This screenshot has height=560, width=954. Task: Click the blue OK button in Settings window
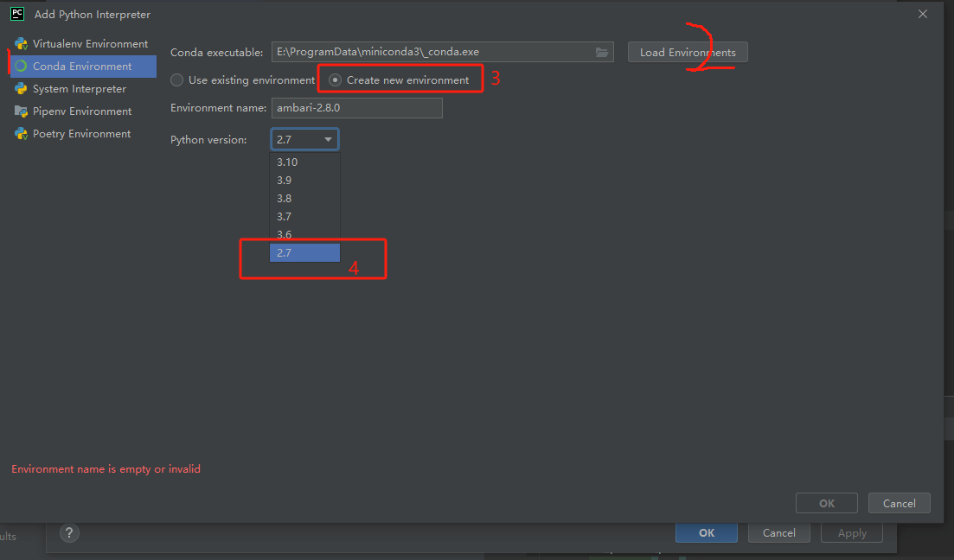click(x=707, y=532)
